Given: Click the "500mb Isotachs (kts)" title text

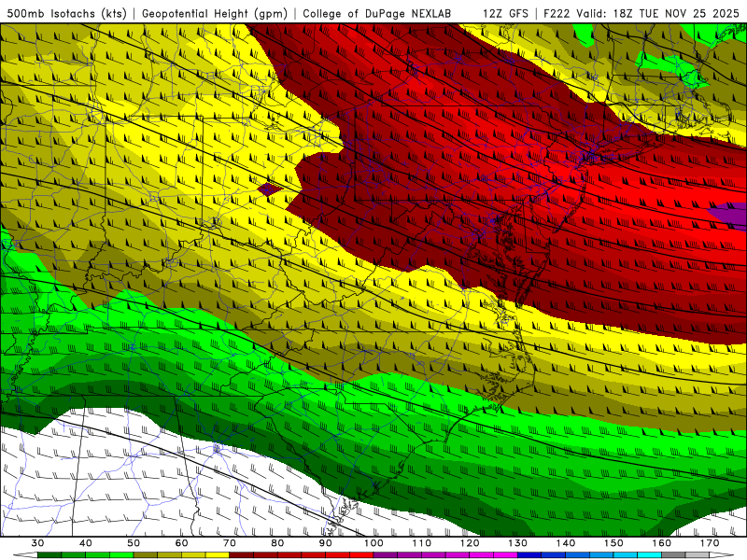Looking at the screenshot, I should point(66,13).
